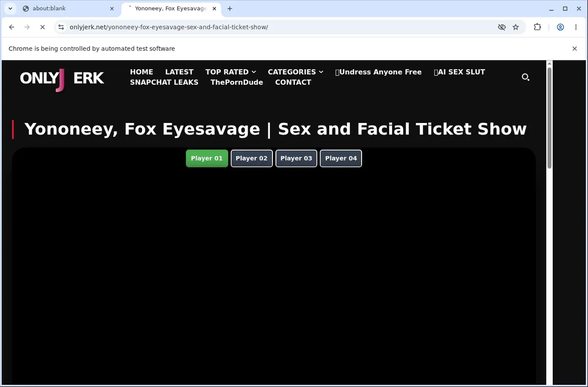588x387 pixels.
Task: Expand the TOP RATED dropdown menu
Action: (231, 72)
